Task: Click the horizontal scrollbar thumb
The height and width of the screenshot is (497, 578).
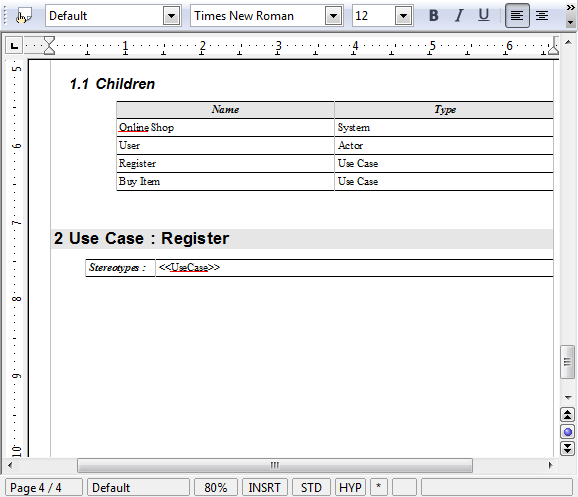Action: click(x=275, y=465)
